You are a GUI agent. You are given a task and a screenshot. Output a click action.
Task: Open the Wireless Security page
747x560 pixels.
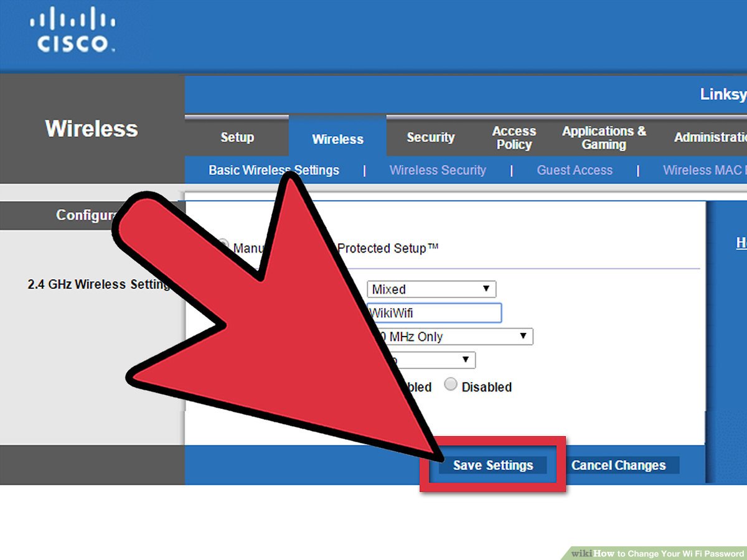(x=438, y=170)
